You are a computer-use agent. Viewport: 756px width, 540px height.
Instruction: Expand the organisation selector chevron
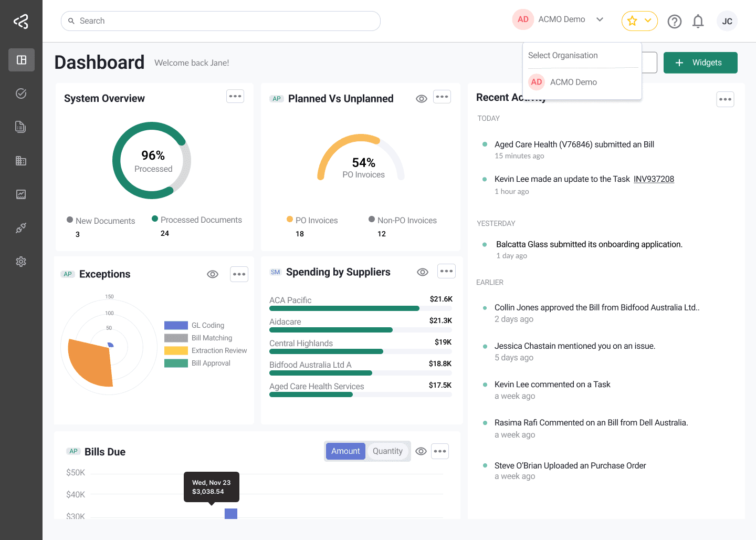pos(600,19)
